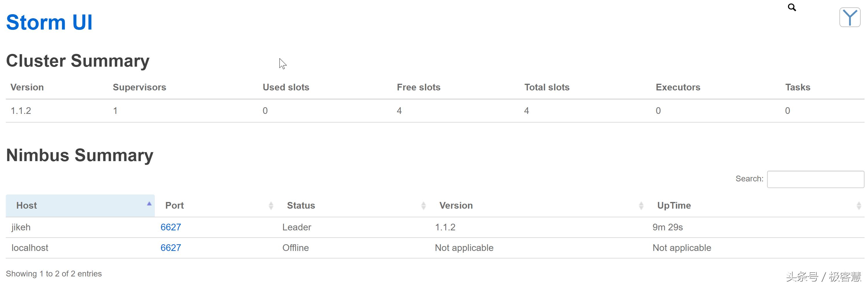Image resolution: width=868 pixels, height=286 pixels.
Task: Click the Leader status cell
Action: point(297,227)
